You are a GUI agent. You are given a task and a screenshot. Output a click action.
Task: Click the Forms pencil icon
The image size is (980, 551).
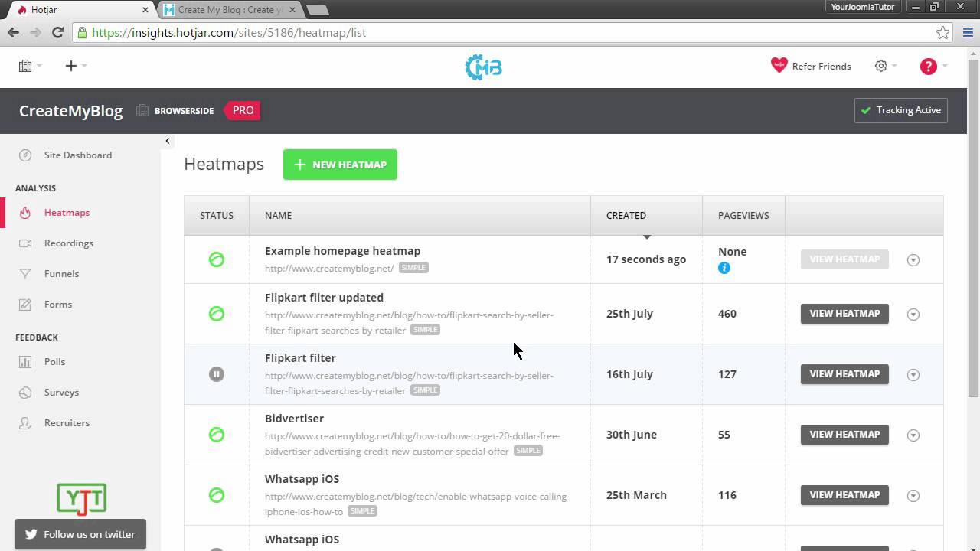(x=25, y=304)
